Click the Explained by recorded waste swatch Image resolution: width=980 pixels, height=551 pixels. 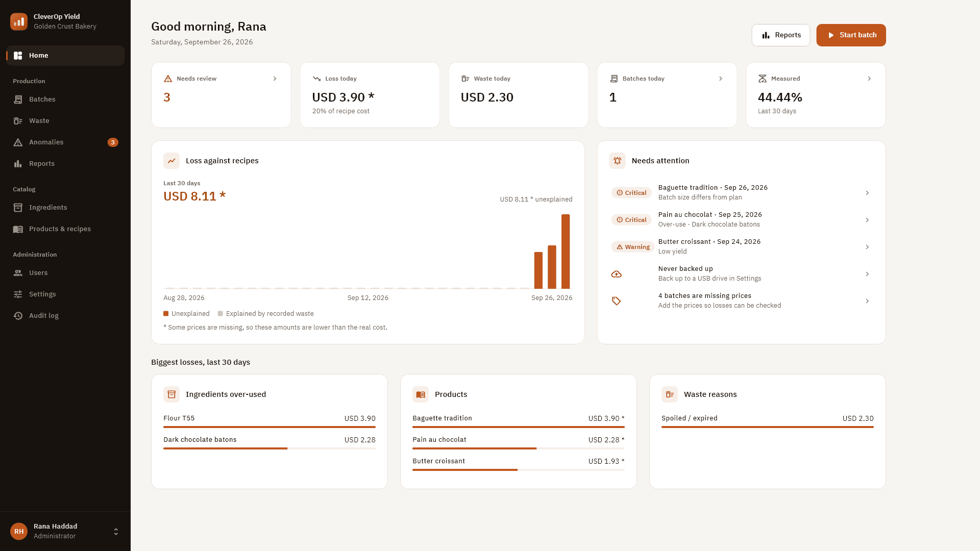click(220, 314)
